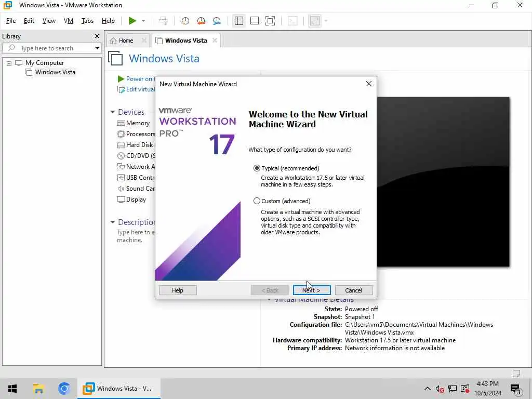Select the Custom (advanced) radio button
The width and height of the screenshot is (532, 399).
pyautogui.click(x=257, y=201)
